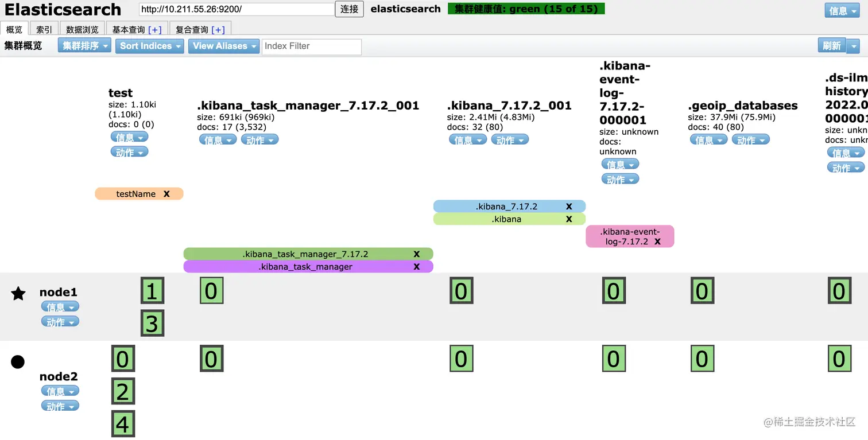The image size is (868, 440).
Task: Open 动作 dropdown for .kibana_task_manager_7.17.2_001
Action: pyautogui.click(x=259, y=140)
